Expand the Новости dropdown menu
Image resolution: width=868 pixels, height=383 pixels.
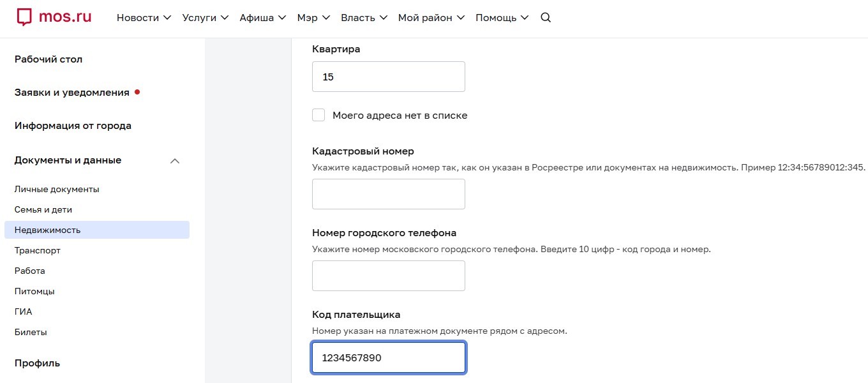tap(144, 18)
